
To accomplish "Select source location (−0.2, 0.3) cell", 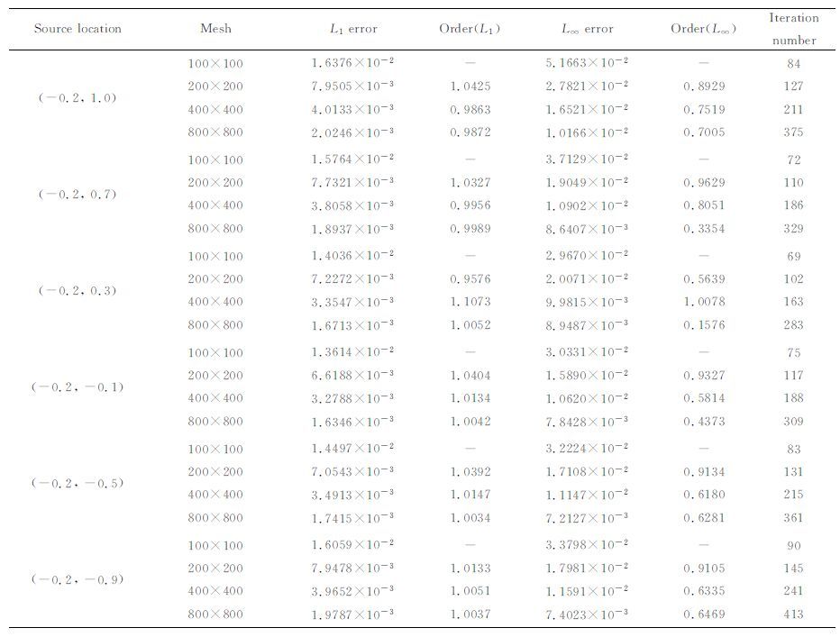I will coord(78,291).
